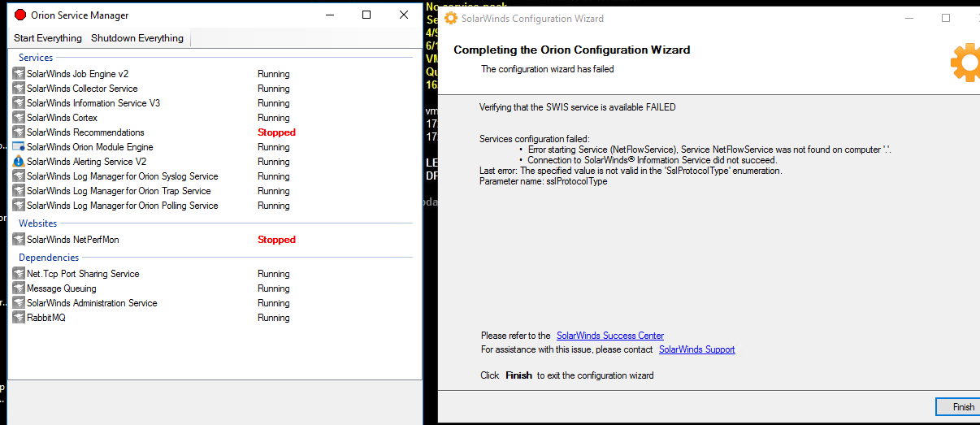980x425 pixels.
Task: Click the SolarWinds Collector Service icon
Action: tap(20, 89)
